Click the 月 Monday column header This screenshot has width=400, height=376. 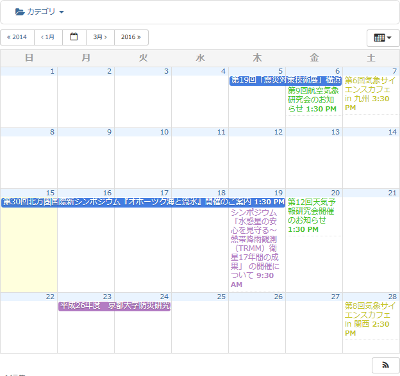pos(86,58)
